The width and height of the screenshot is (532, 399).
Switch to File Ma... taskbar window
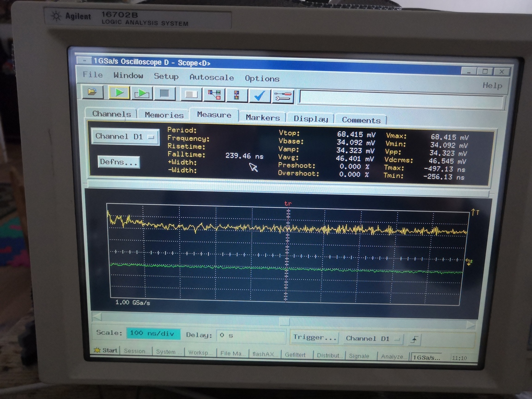(x=232, y=353)
